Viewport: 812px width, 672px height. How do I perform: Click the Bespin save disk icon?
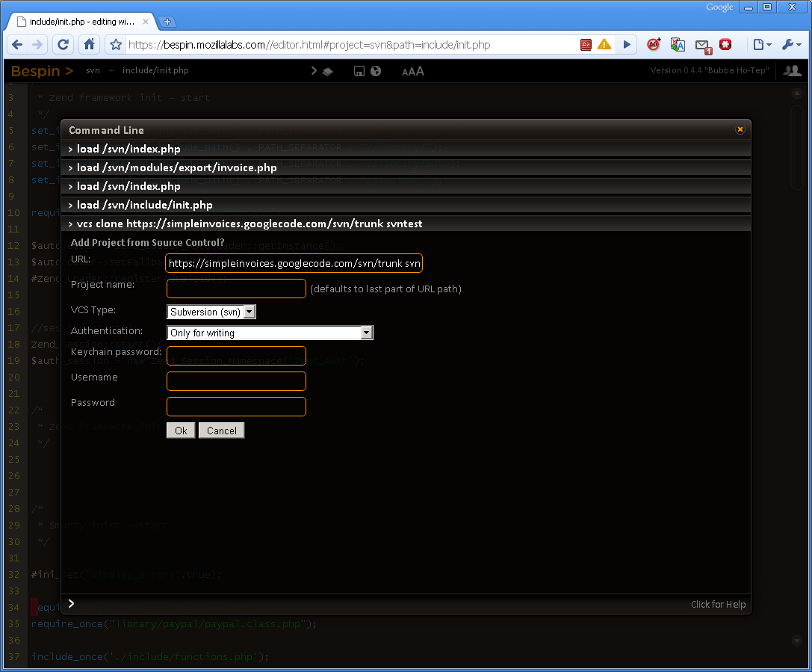click(x=359, y=71)
